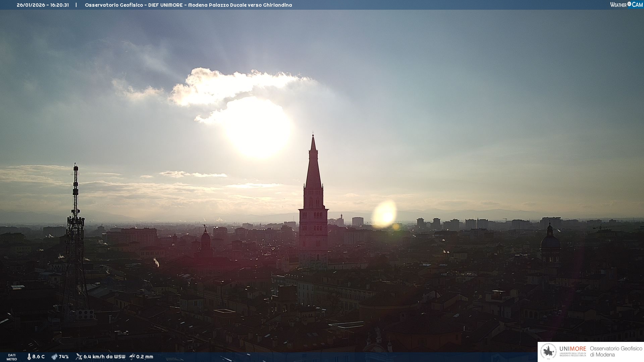Click the 74% humidity value
This screenshot has height=362, width=644.
coord(64,357)
